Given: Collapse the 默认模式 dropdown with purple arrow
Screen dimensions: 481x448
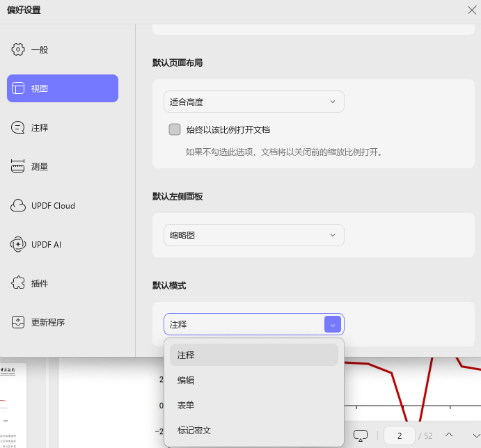Looking at the screenshot, I should click(333, 324).
